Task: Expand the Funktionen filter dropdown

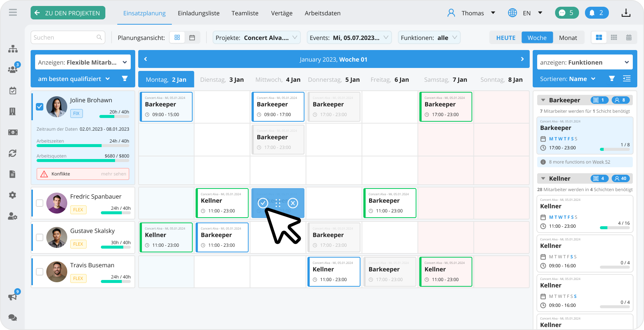Action: (429, 38)
